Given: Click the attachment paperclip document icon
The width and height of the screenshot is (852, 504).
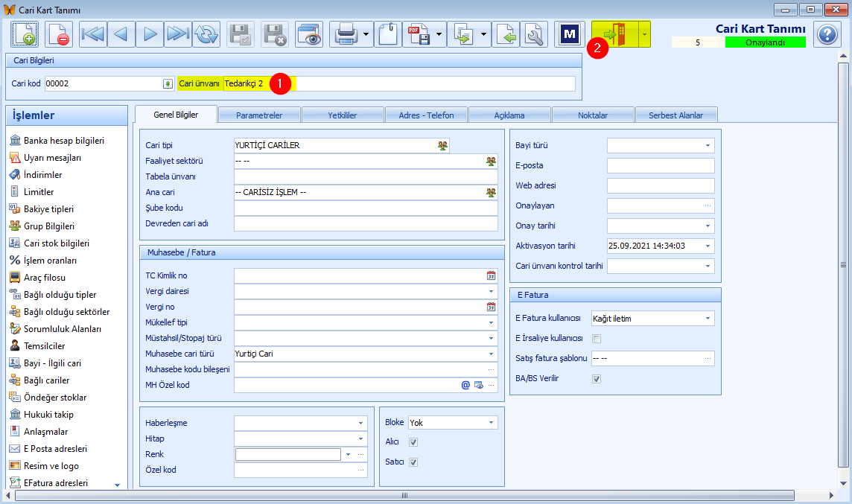Looking at the screenshot, I should 388,34.
